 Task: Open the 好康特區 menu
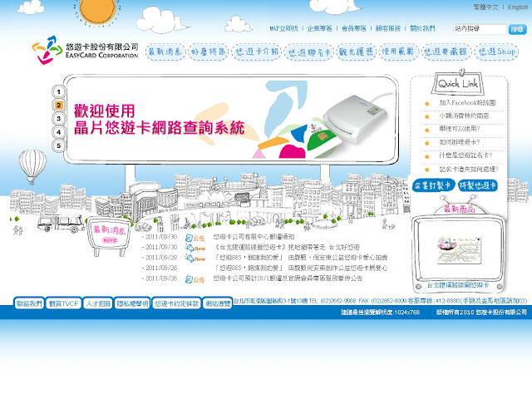(208, 52)
